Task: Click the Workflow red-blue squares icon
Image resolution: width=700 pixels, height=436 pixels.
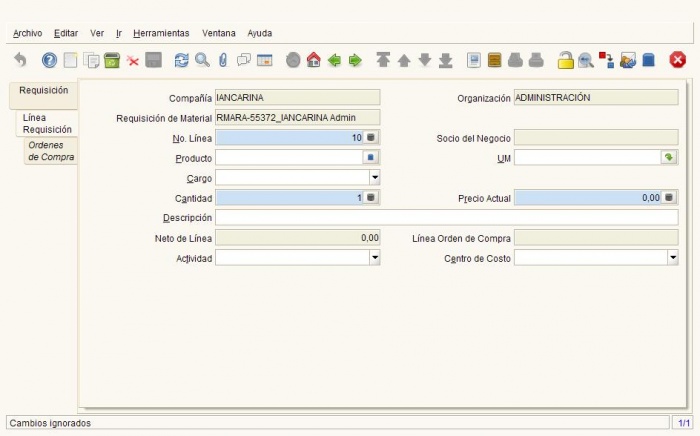Action: coord(606,60)
